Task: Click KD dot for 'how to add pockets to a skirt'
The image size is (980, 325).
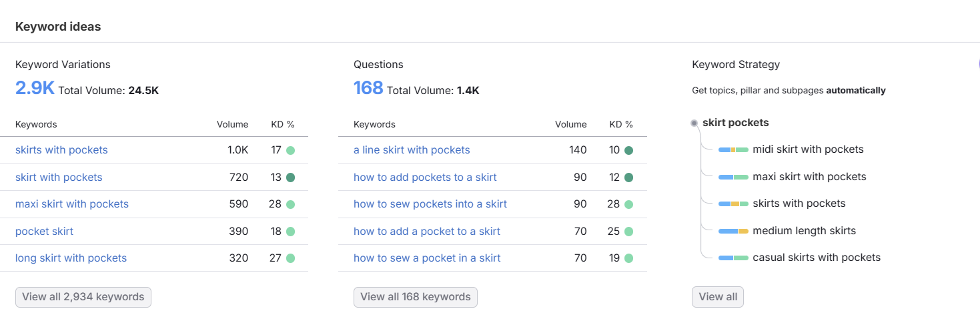Action: 628,178
